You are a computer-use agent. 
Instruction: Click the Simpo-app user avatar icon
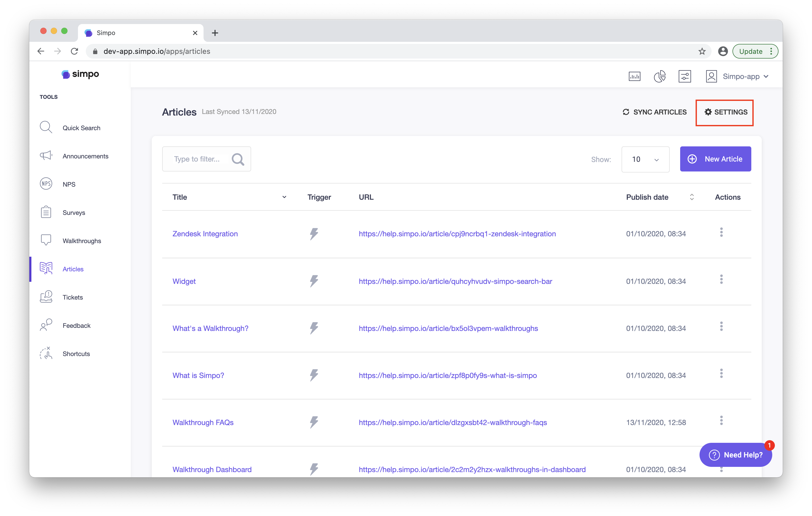[711, 77]
